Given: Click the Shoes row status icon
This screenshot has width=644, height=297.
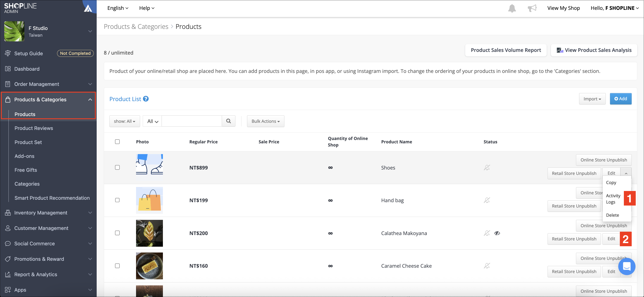Looking at the screenshot, I should (487, 168).
